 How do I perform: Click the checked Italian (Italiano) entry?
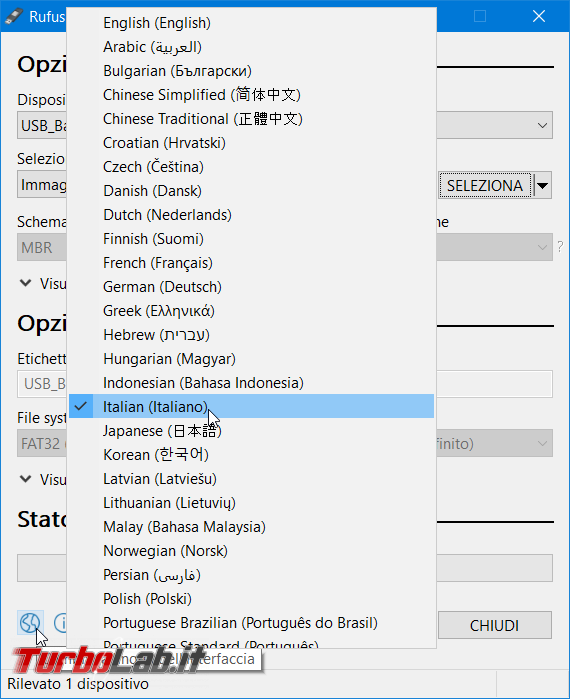251,407
